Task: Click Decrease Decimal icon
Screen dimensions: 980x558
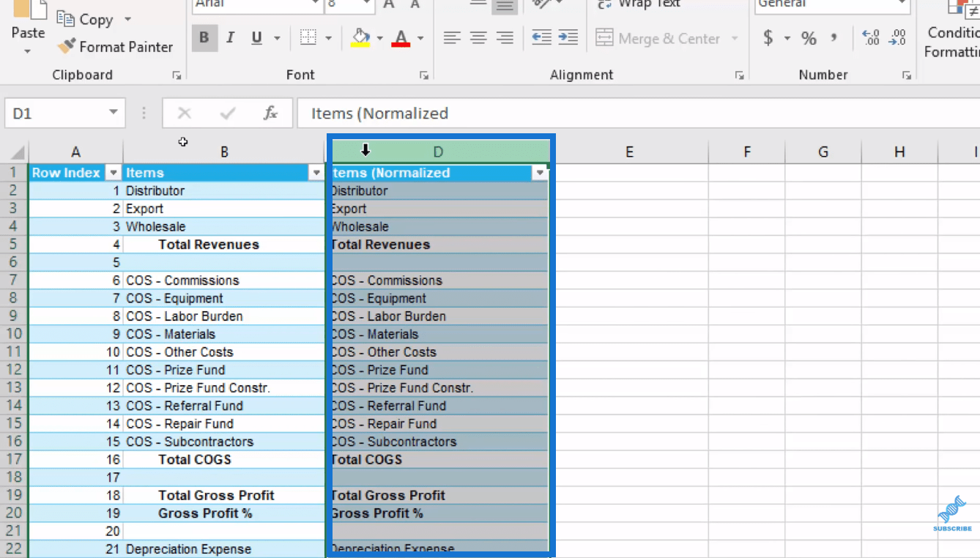Action: (897, 37)
